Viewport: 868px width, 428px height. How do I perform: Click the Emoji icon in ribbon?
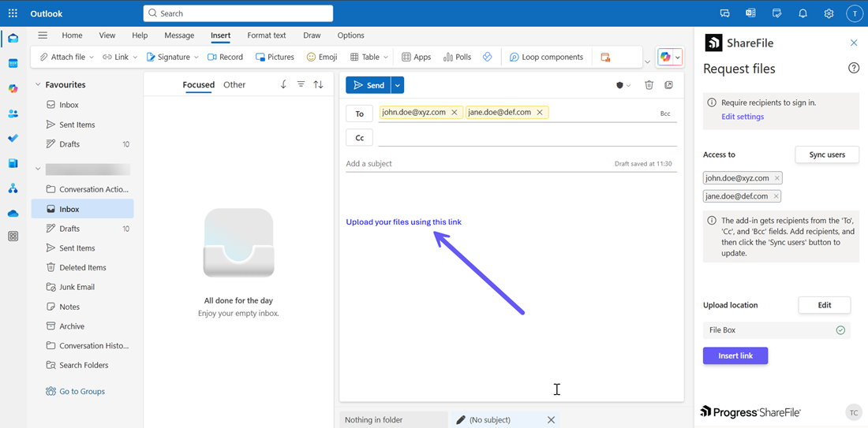coord(322,57)
